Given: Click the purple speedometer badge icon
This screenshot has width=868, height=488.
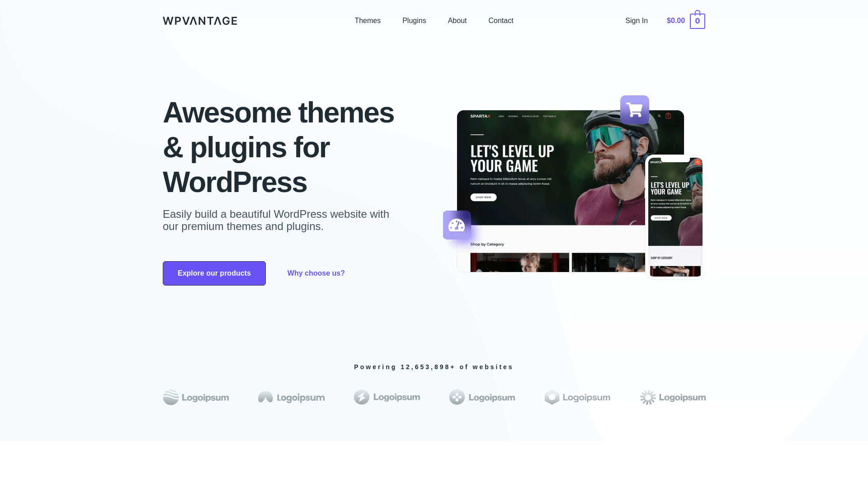Looking at the screenshot, I should (x=457, y=225).
